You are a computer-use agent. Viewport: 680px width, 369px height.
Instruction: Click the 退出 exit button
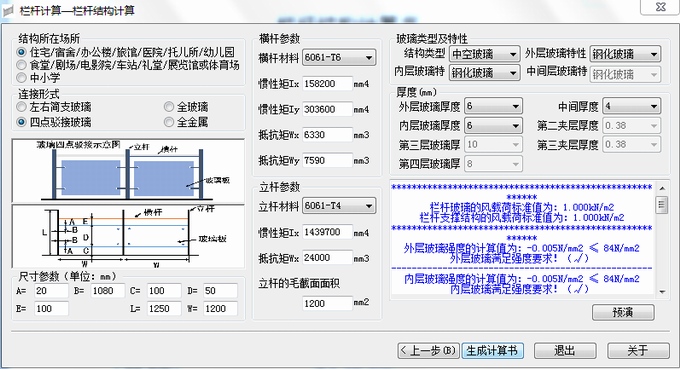(565, 350)
